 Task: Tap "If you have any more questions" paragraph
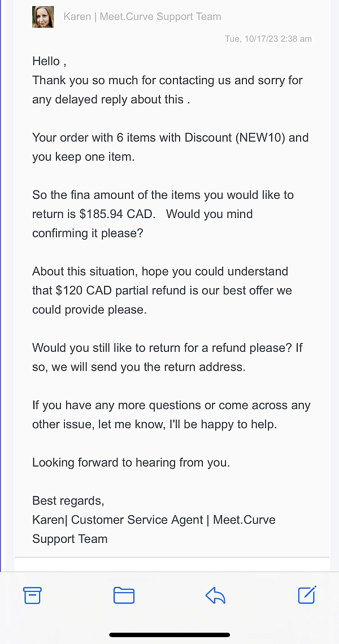(171, 405)
